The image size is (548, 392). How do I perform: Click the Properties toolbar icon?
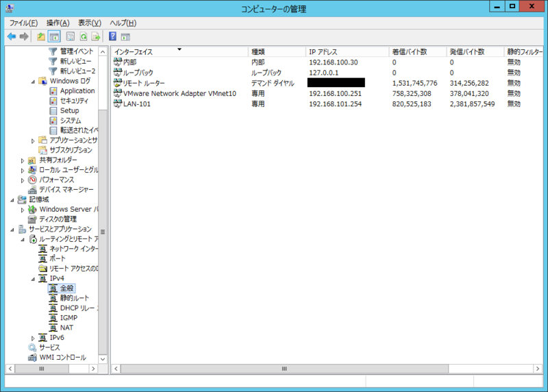point(71,36)
